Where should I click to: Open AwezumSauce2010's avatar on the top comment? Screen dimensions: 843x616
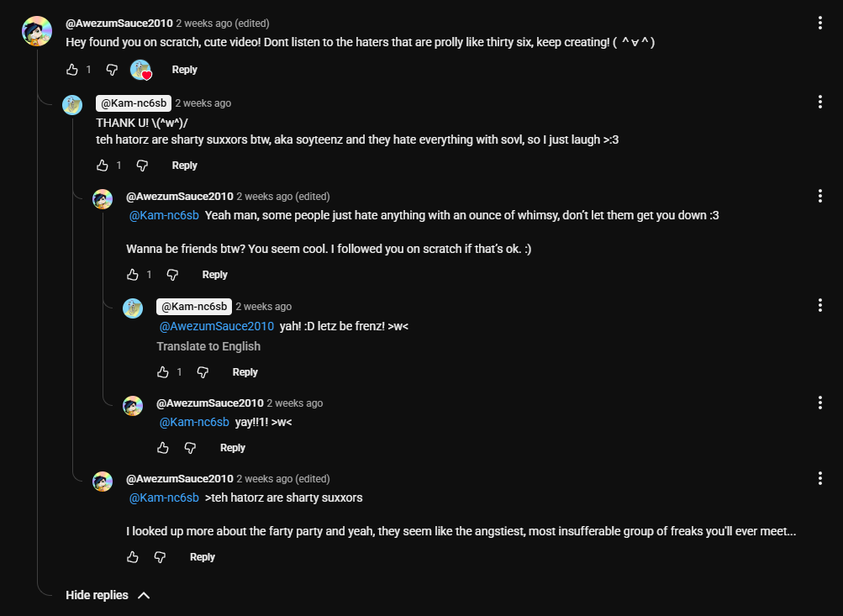[37, 31]
